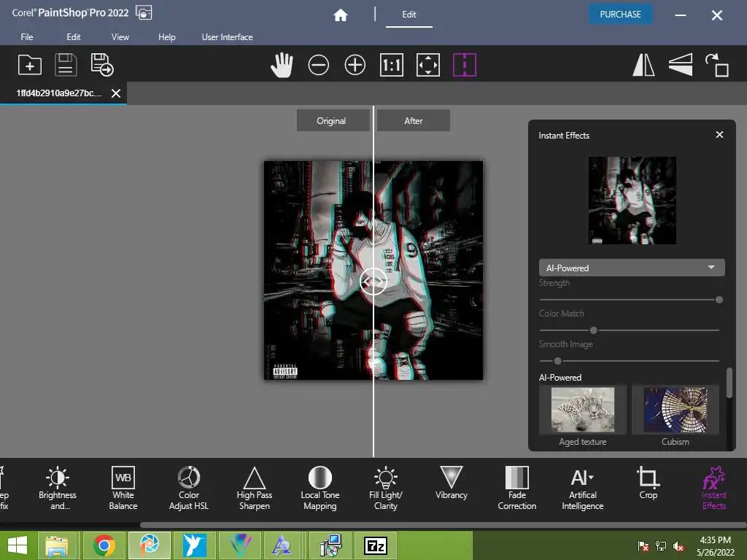
Task: Open High Pass Sharpen tool
Action: (x=255, y=488)
